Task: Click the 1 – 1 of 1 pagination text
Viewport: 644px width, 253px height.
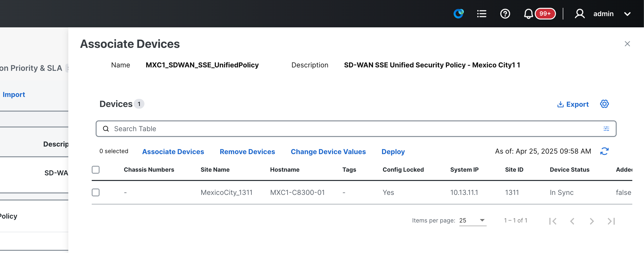Action: [515, 220]
